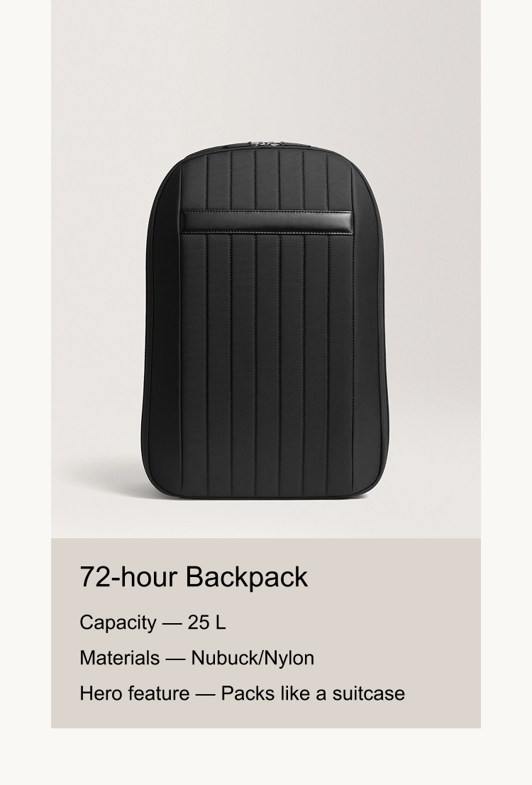Click the "Hero feature" label
The width and height of the screenshot is (532, 785).
(x=135, y=693)
